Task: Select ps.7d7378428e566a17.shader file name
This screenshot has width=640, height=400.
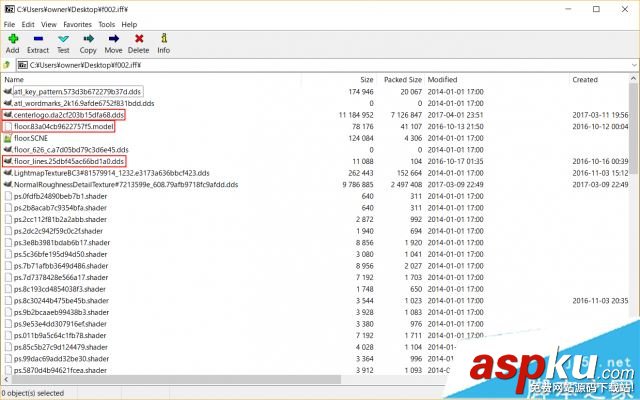Action: pos(61,278)
